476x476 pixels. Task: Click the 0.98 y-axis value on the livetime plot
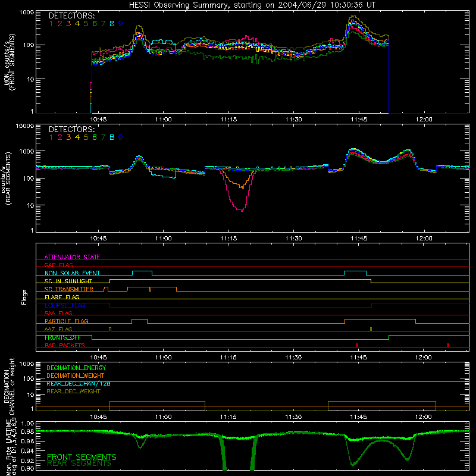[28, 431]
